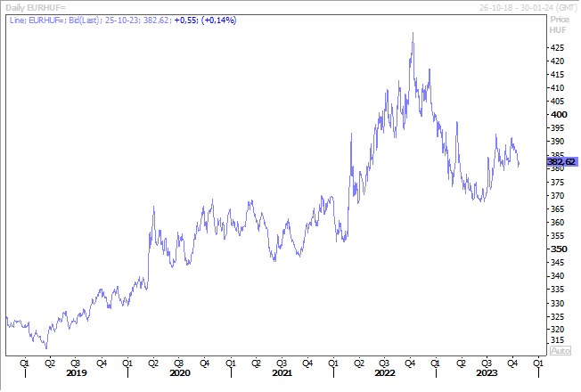Image resolution: width=581 pixels, height=392 pixels.
Task: Click the Daily EURHUF= chart title
Action: 36,7
